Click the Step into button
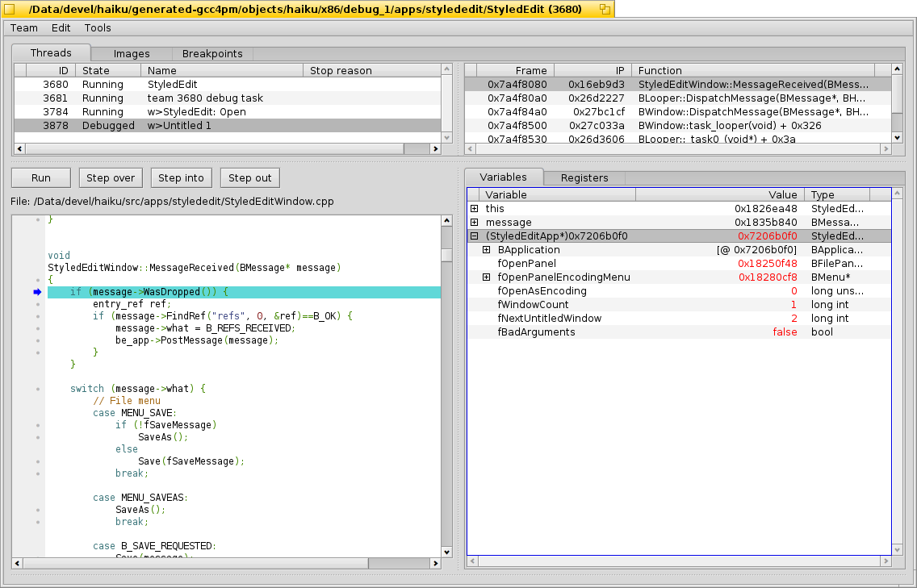Viewport: 917px width, 588px height. [x=182, y=177]
